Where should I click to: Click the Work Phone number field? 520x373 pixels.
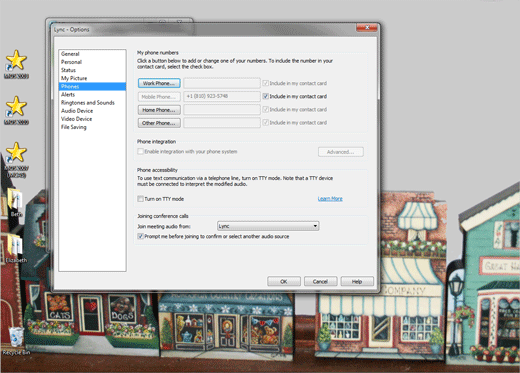click(222, 83)
